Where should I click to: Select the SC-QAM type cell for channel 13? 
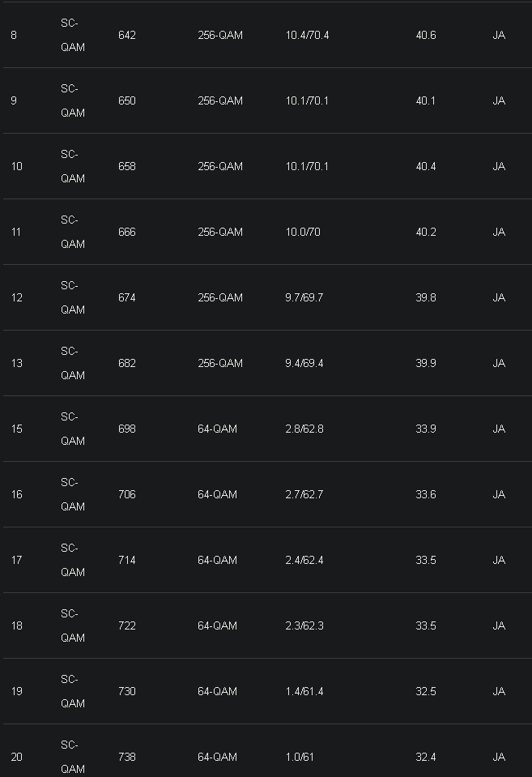[72, 363]
